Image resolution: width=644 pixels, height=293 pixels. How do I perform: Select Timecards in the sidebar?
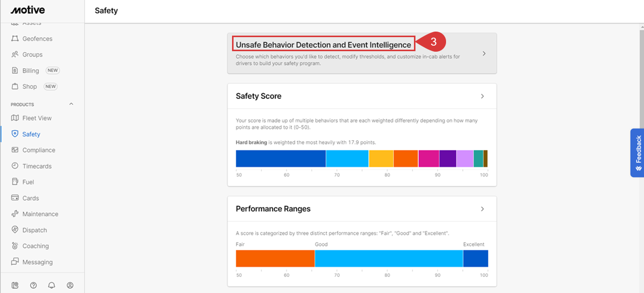pyautogui.click(x=37, y=166)
